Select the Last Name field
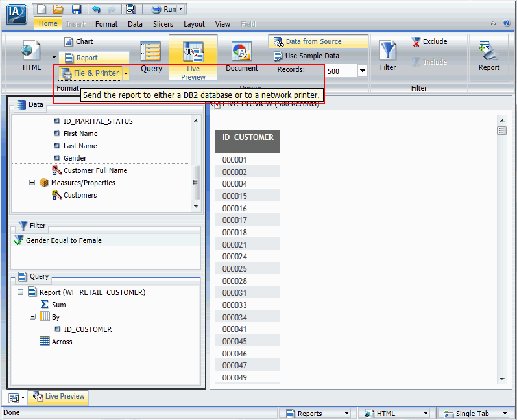This screenshot has height=420, width=517. coord(80,146)
